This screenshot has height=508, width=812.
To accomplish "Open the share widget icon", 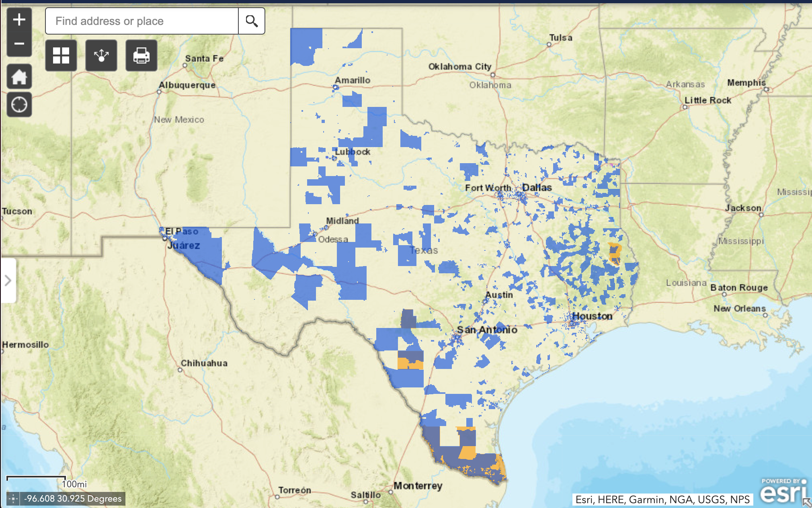I will (101, 55).
